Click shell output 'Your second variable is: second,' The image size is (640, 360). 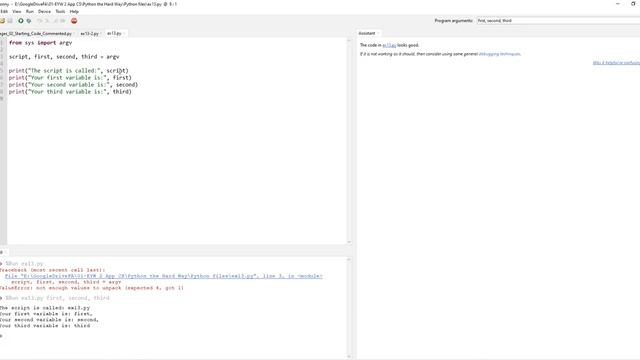pos(49,320)
